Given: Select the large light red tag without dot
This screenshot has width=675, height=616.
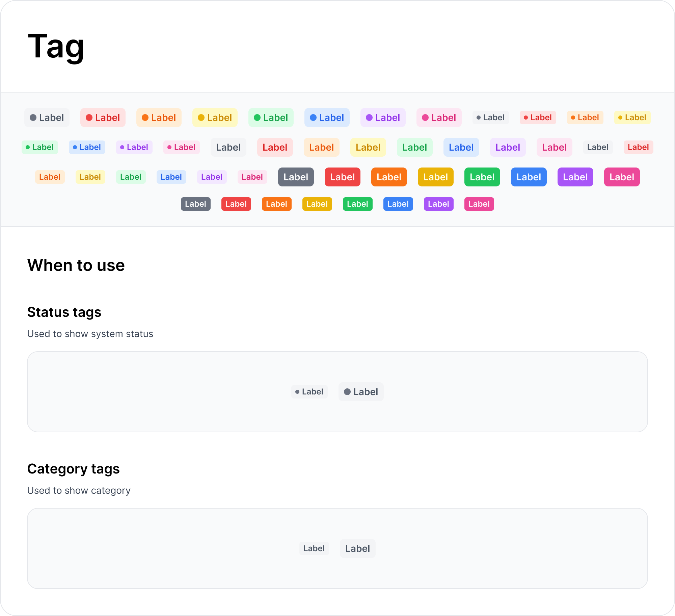Looking at the screenshot, I should [275, 147].
